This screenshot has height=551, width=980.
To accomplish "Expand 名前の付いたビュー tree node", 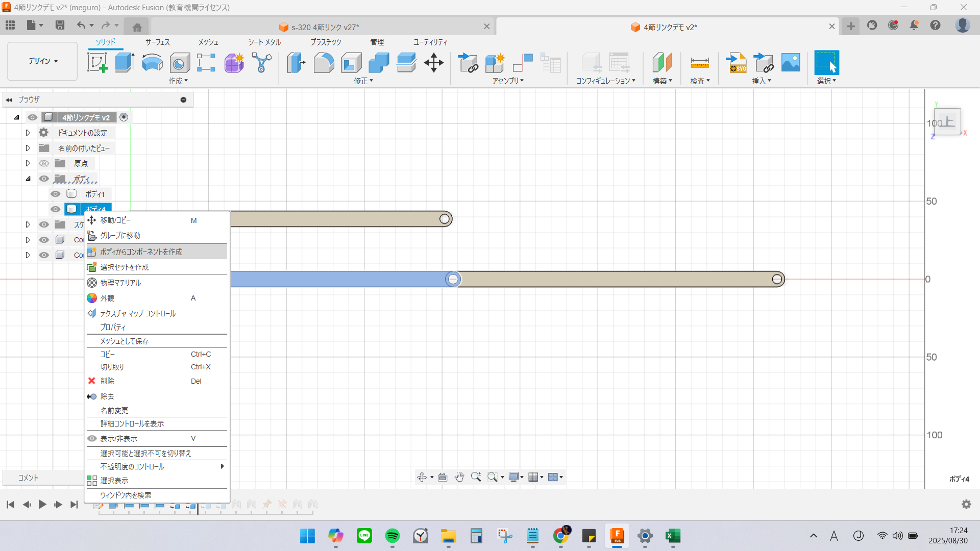I will (x=28, y=148).
